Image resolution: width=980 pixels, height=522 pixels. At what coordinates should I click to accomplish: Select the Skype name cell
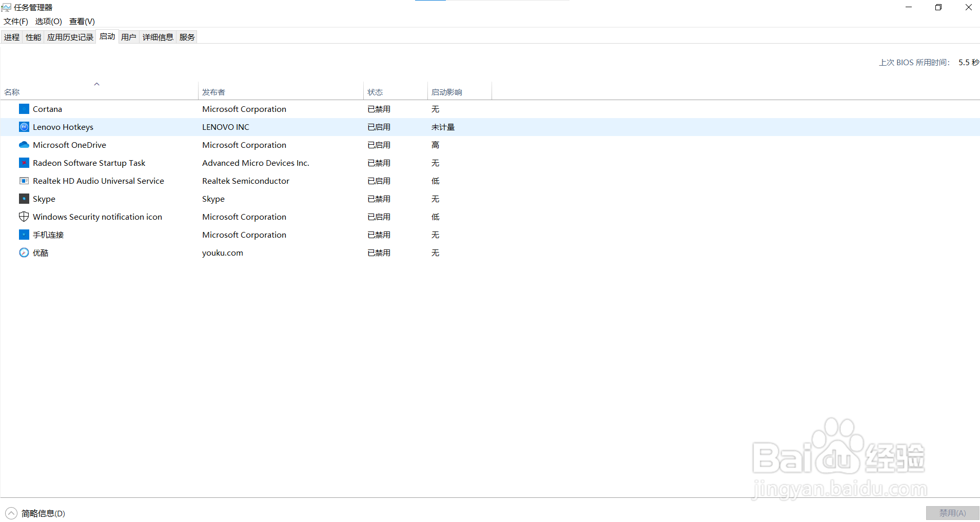tap(44, 199)
